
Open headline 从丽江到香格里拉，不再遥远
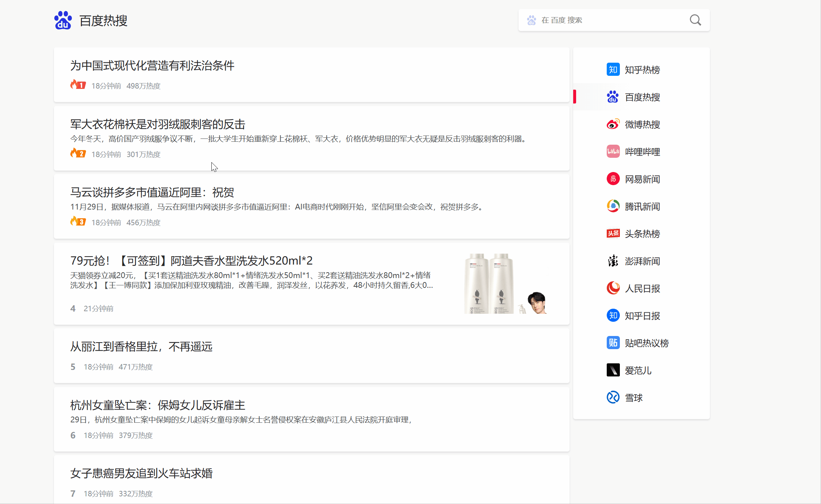coord(141,346)
